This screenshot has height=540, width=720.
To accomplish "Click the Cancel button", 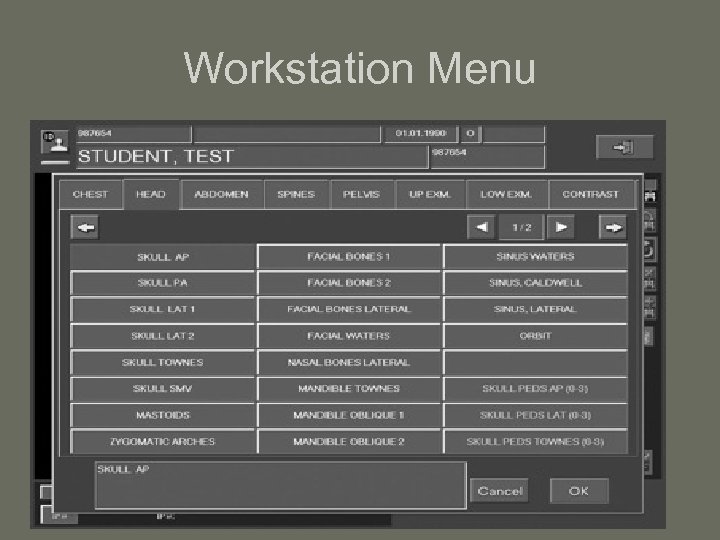I will click(x=500, y=491).
